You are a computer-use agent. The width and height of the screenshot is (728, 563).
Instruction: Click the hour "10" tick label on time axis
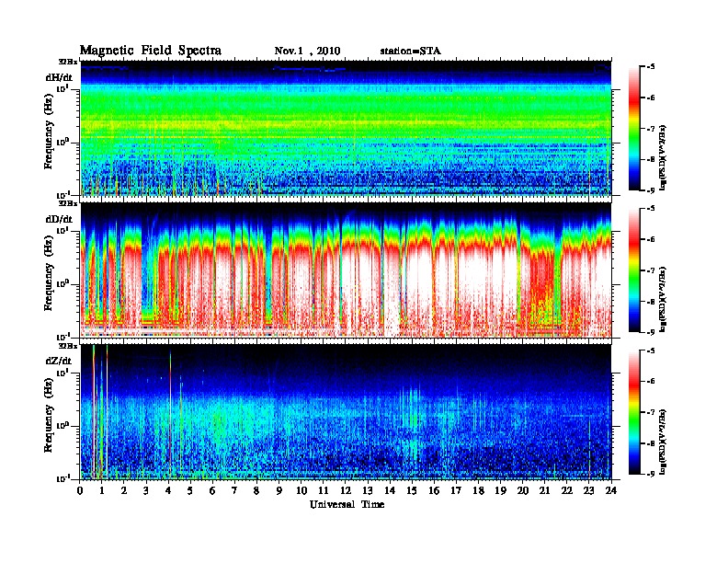[x=301, y=490]
